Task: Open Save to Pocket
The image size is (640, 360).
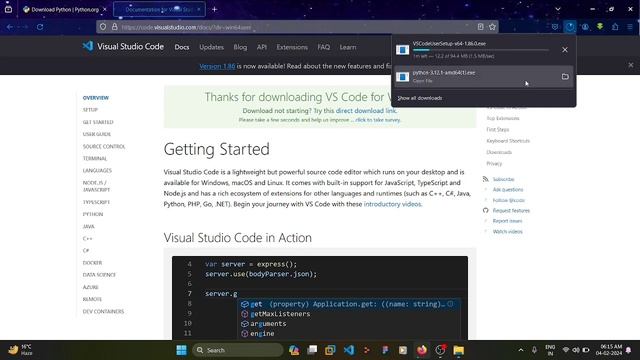Action: (555, 27)
